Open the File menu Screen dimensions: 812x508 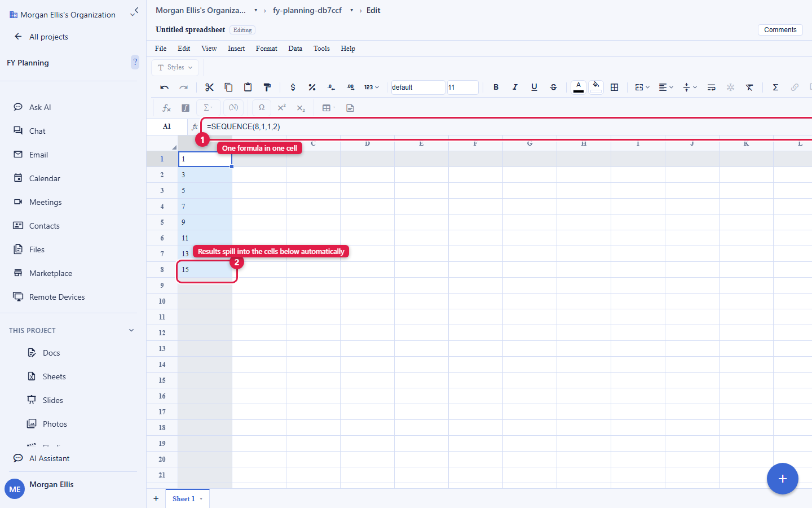(161, 49)
